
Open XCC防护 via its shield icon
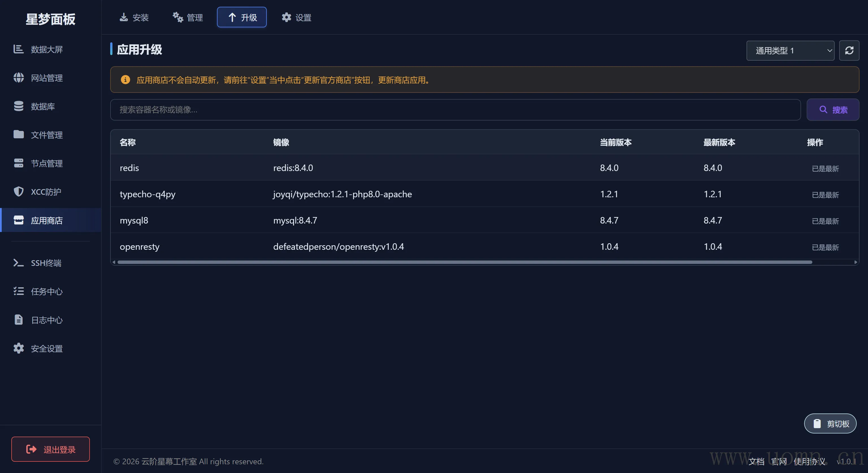[x=19, y=192]
